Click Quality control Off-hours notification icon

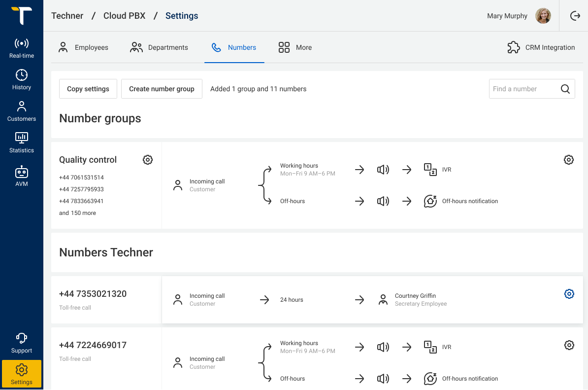tap(430, 201)
